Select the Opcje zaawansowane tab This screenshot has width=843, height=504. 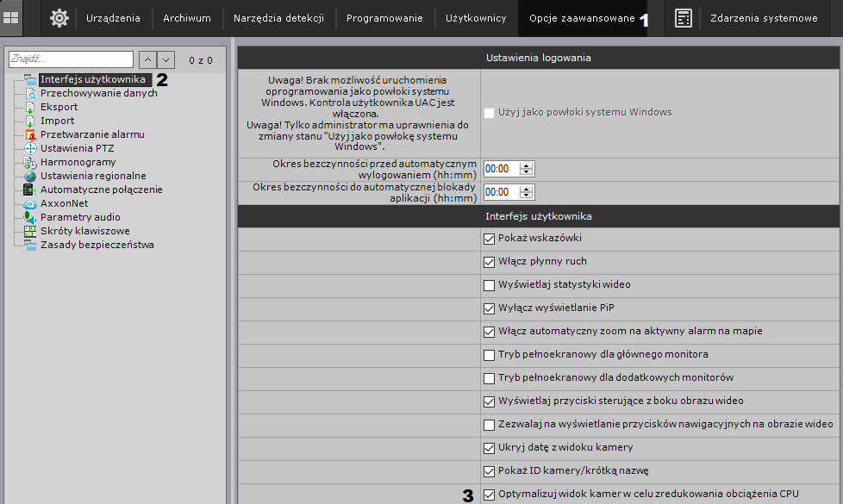tap(582, 18)
